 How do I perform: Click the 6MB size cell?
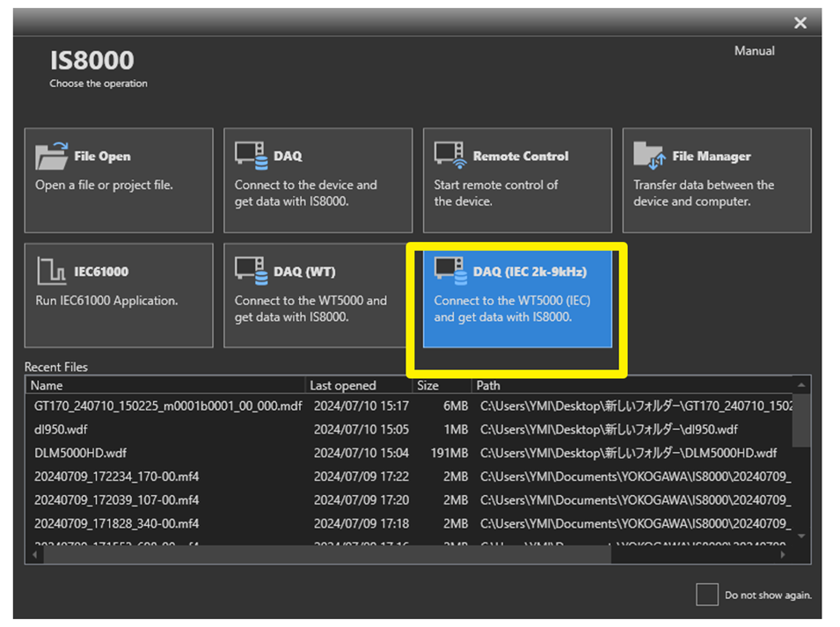pos(456,406)
